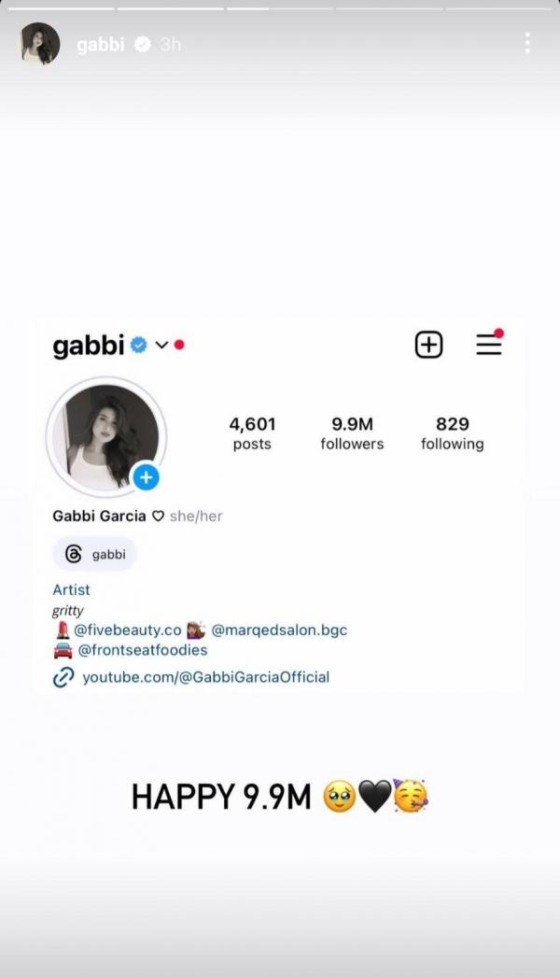Screen dimensions: 560x977
Task: Click the blue verified badge beside gabbi heading
Action: 138,345
